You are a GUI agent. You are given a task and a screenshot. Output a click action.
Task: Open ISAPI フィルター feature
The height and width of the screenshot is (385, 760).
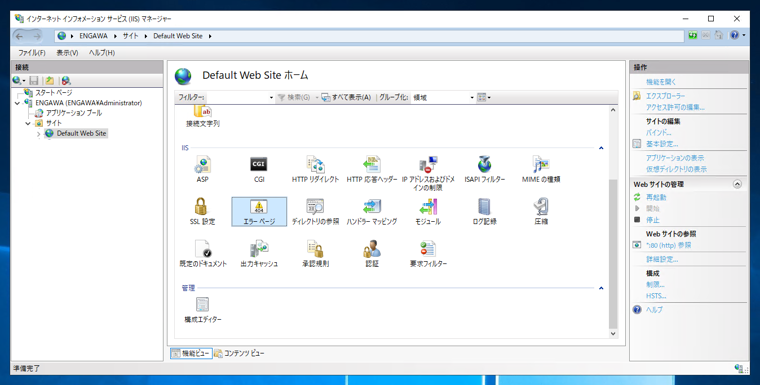(x=484, y=169)
